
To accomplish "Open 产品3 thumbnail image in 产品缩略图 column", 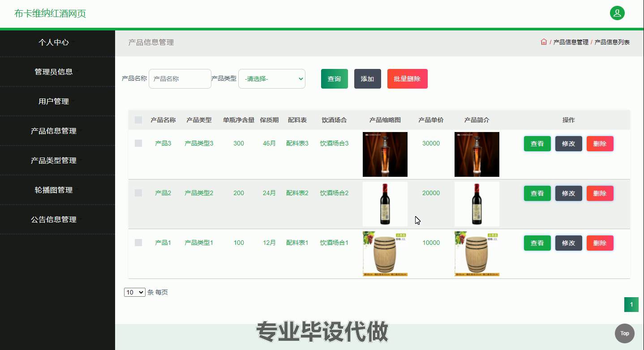I will click(x=385, y=154).
